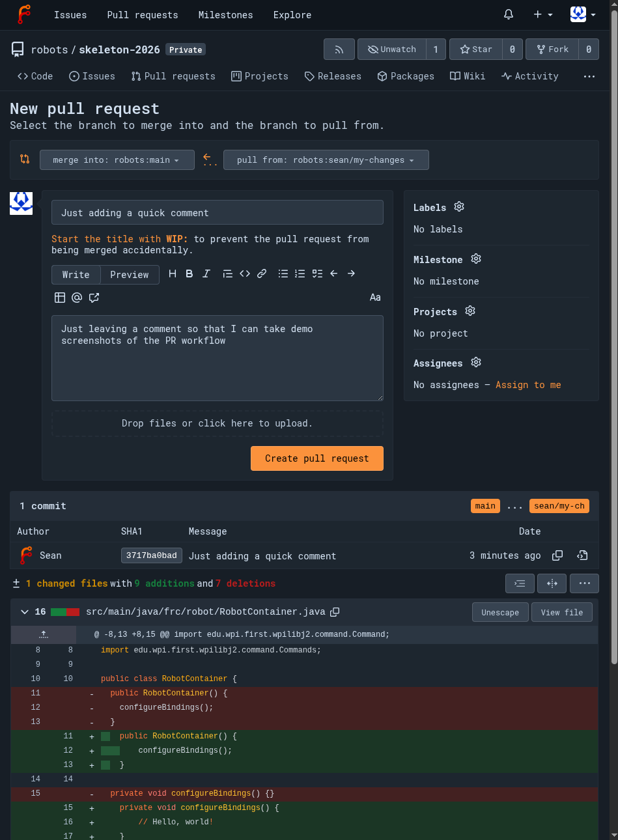View source at commit 3717ba0bad
Screen dimensions: 618x840
582,555
